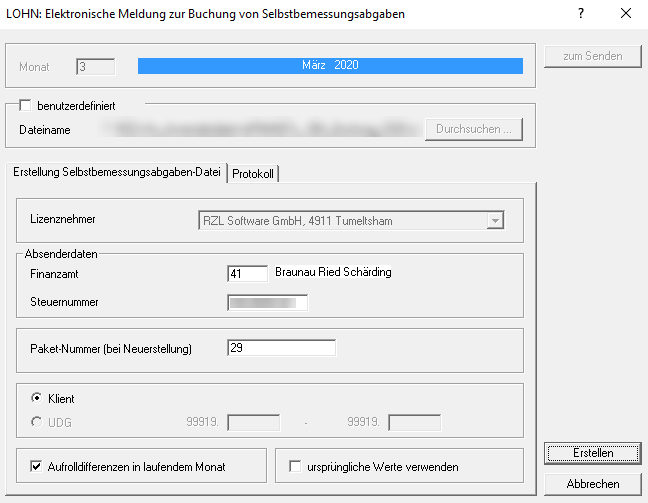
Task: Click the Paket-Nummer input field
Action: 281,347
